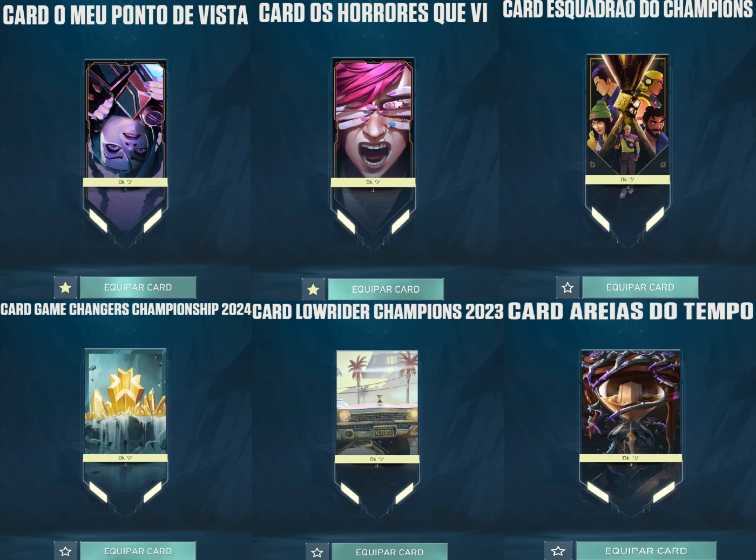This screenshot has width=756, height=560.
Task: Equip the Game Changers Championship 2024 card
Action: (x=138, y=551)
